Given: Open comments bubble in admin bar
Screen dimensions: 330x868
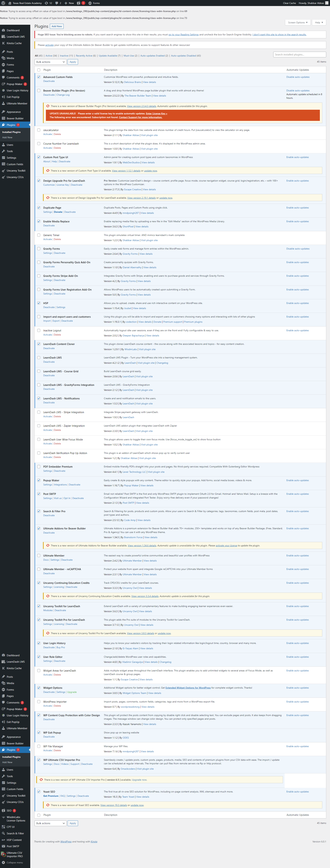Looking at the screenshot, I should (x=58, y=3).
